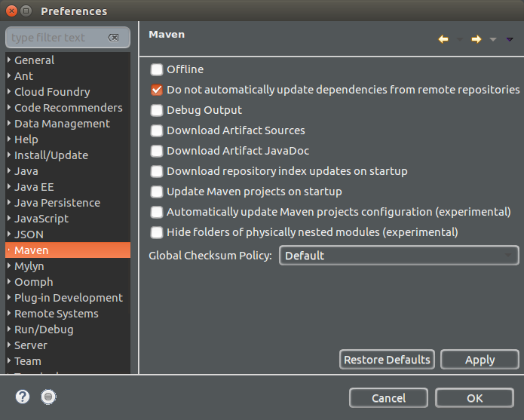Expand the Java EE tree node

pyautogui.click(x=9, y=187)
